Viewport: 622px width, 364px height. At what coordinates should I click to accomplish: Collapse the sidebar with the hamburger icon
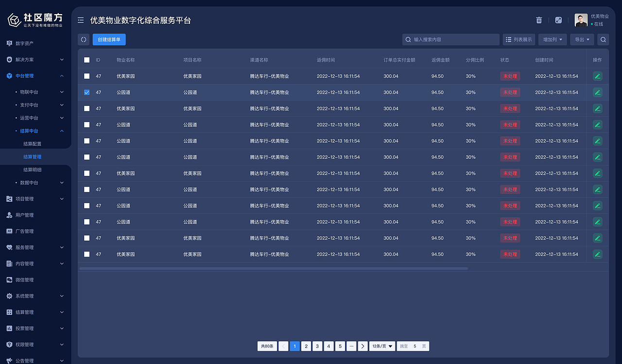tap(81, 20)
